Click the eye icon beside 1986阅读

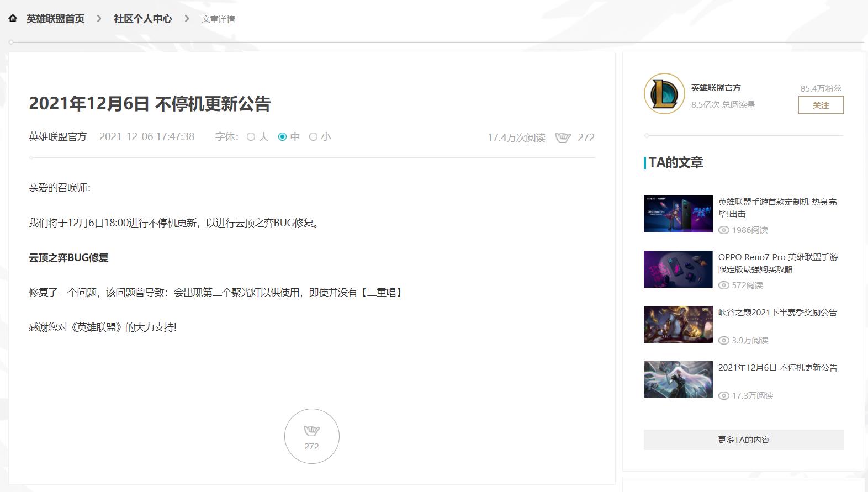tap(724, 230)
